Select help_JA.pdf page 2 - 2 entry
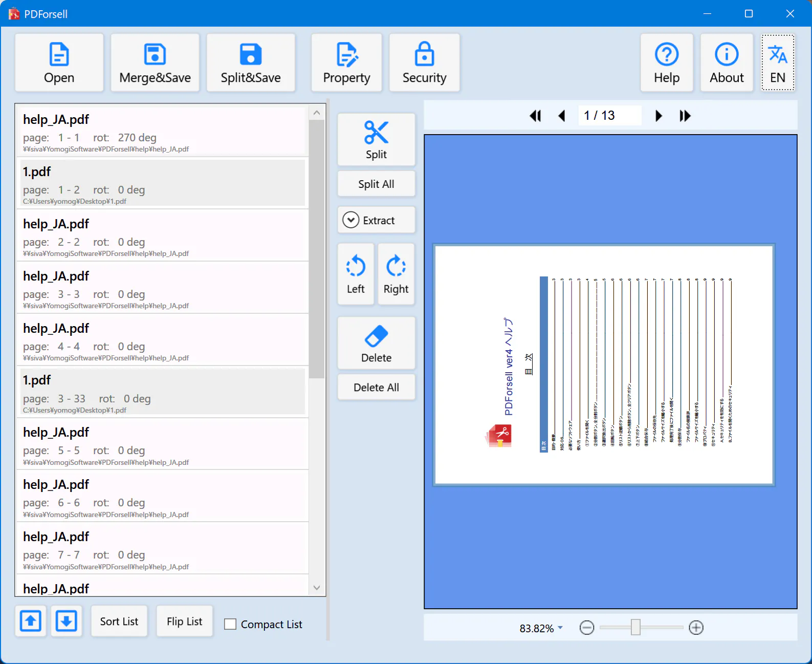 163,235
